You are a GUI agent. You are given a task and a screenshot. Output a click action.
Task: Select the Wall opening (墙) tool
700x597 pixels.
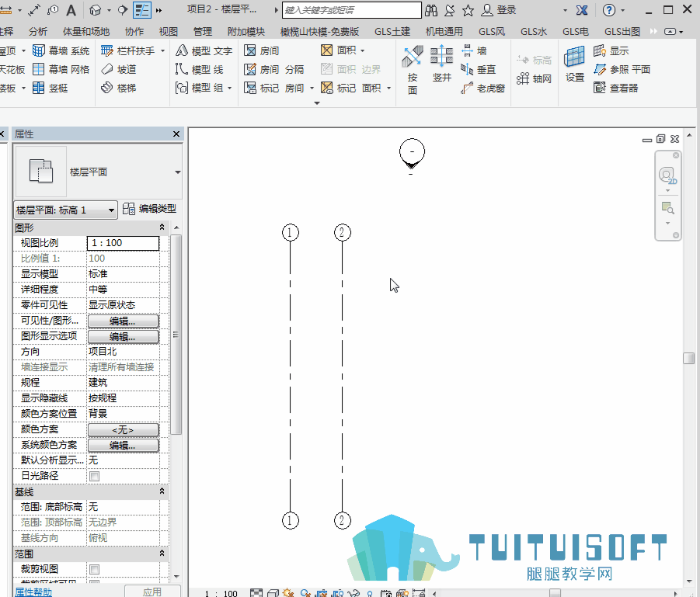click(474, 51)
